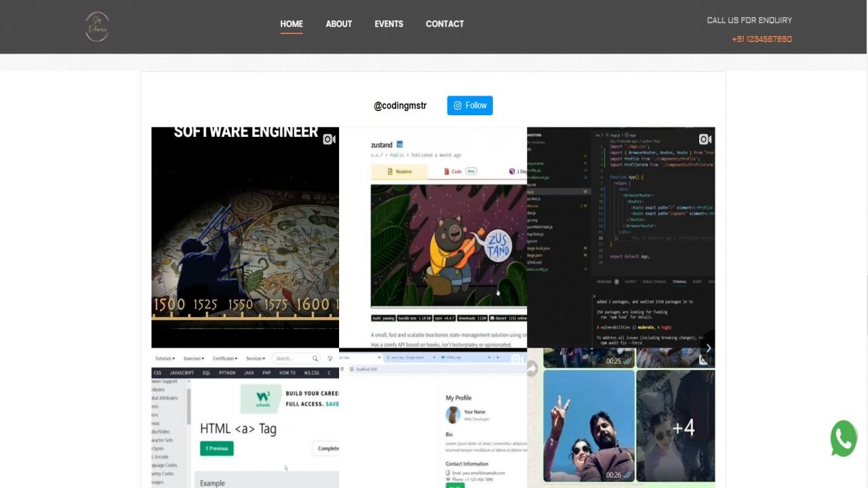Click CALL US FOR ENQUIRY text

pyautogui.click(x=749, y=20)
